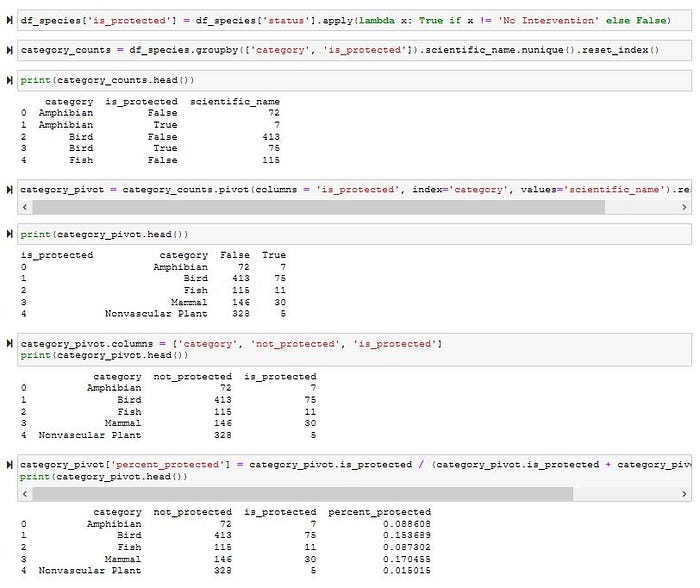
Task: Click horizontal scrollbar thumb of pivot cell
Action: click(319, 207)
